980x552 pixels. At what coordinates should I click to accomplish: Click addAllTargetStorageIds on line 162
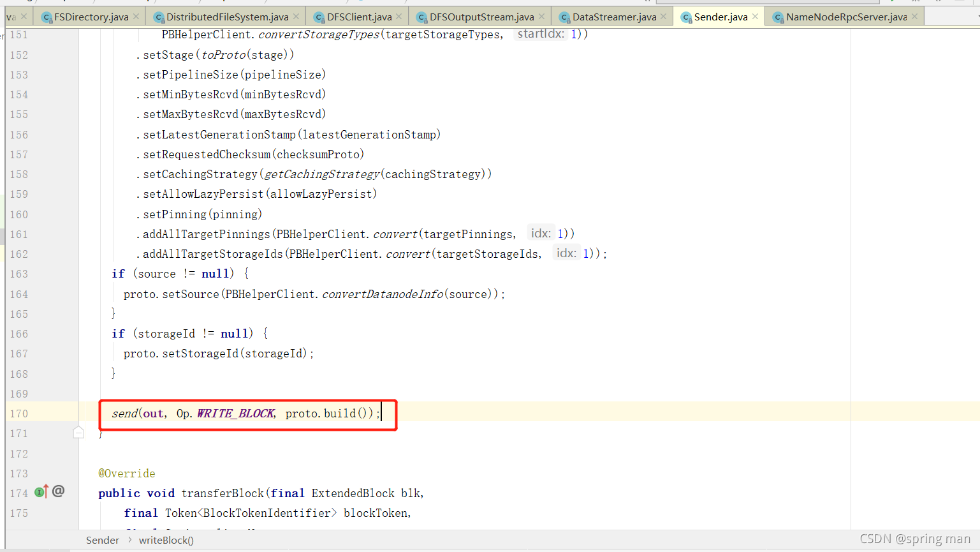[x=213, y=254]
